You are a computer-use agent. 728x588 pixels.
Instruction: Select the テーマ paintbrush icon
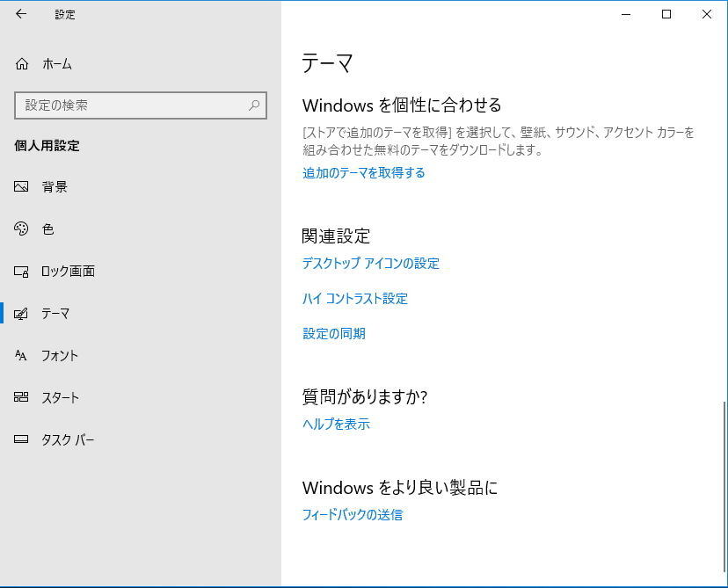click(22, 313)
